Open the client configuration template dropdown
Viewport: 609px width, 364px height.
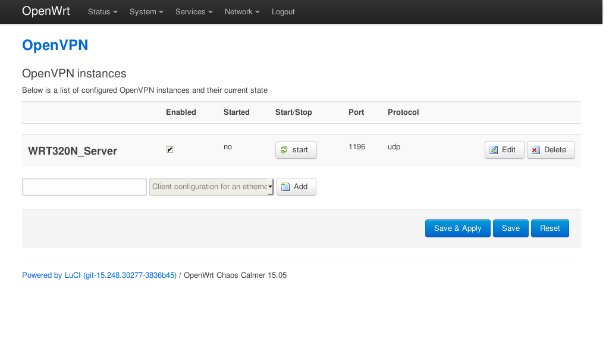coord(211,187)
